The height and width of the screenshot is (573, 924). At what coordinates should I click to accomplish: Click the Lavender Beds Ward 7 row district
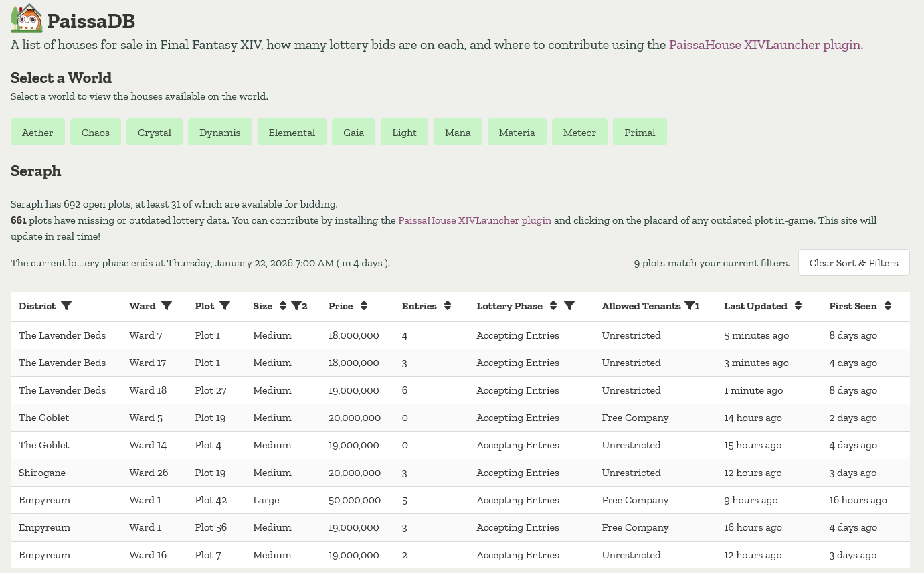(x=62, y=335)
